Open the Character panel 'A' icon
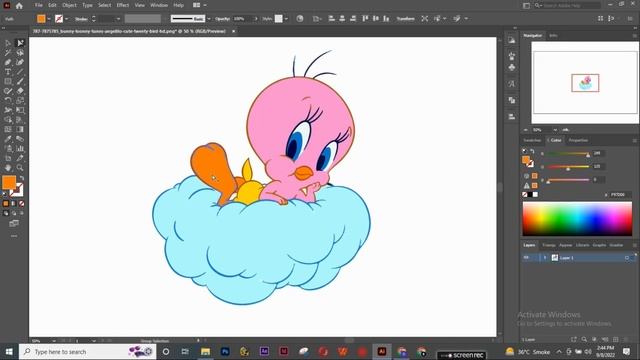Viewport: 640px width, 360px height. pos(512,84)
